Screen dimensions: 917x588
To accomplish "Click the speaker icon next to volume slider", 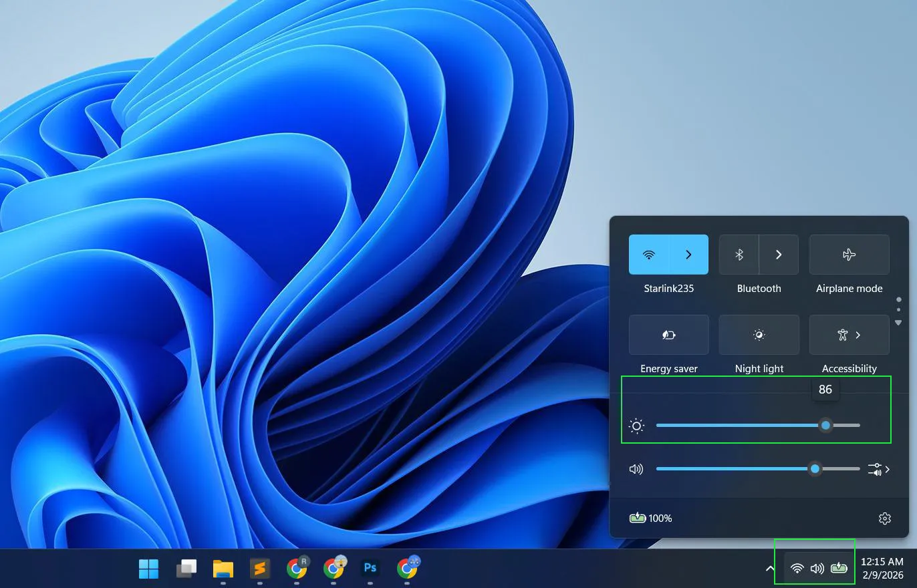I will [x=636, y=469].
